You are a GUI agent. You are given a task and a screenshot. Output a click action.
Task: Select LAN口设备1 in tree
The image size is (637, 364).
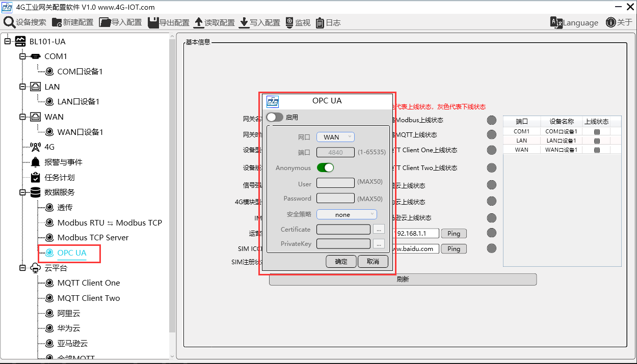[x=78, y=102]
